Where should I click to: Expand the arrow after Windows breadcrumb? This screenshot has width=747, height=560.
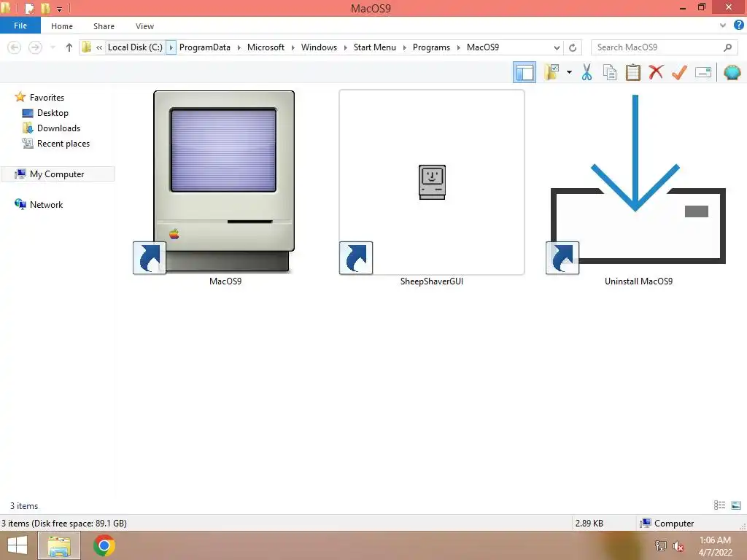pos(345,47)
